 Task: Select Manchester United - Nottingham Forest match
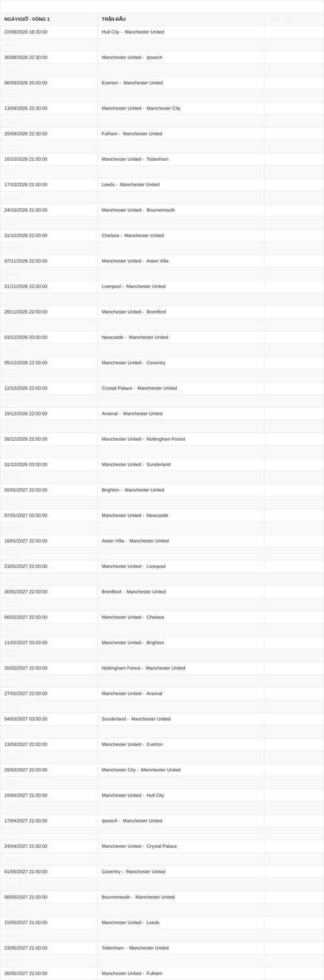[x=143, y=439]
